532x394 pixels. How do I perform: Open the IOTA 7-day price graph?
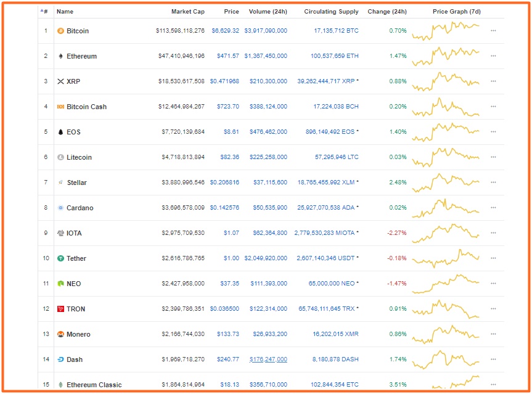[446, 233]
